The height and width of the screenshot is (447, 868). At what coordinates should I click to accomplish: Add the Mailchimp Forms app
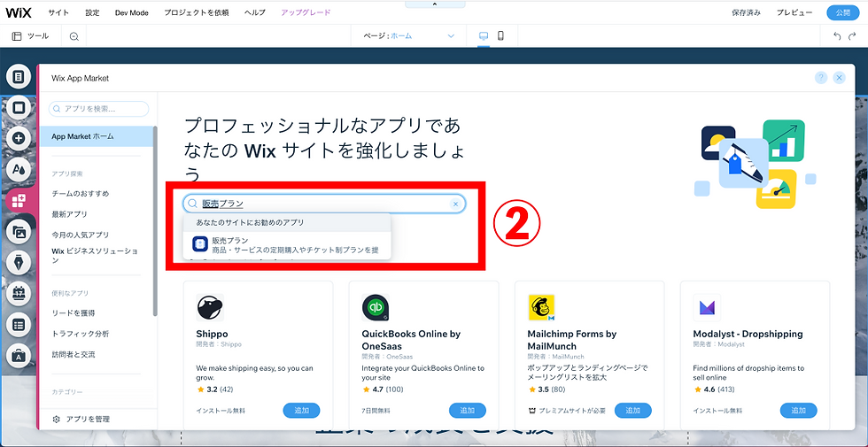tap(632, 411)
